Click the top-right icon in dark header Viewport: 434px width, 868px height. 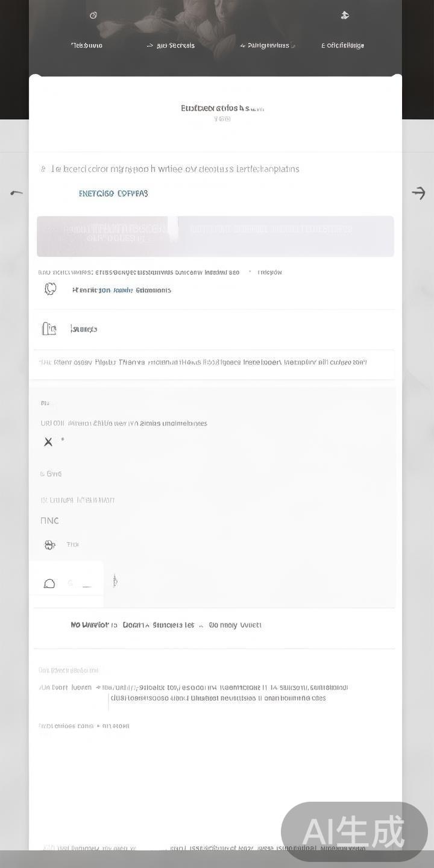click(x=345, y=16)
